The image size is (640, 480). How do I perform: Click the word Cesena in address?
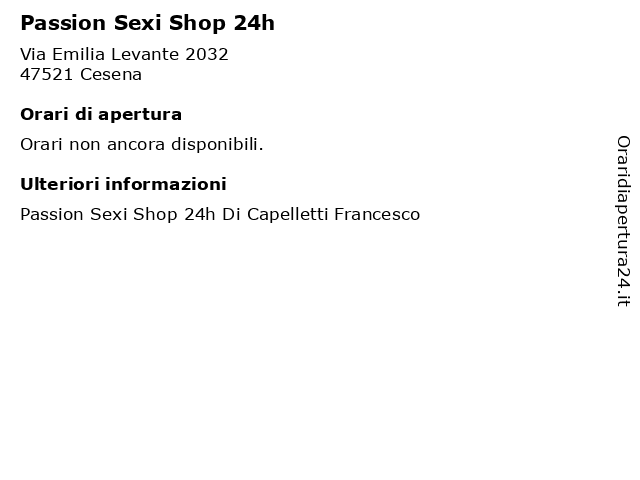[x=111, y=74]
